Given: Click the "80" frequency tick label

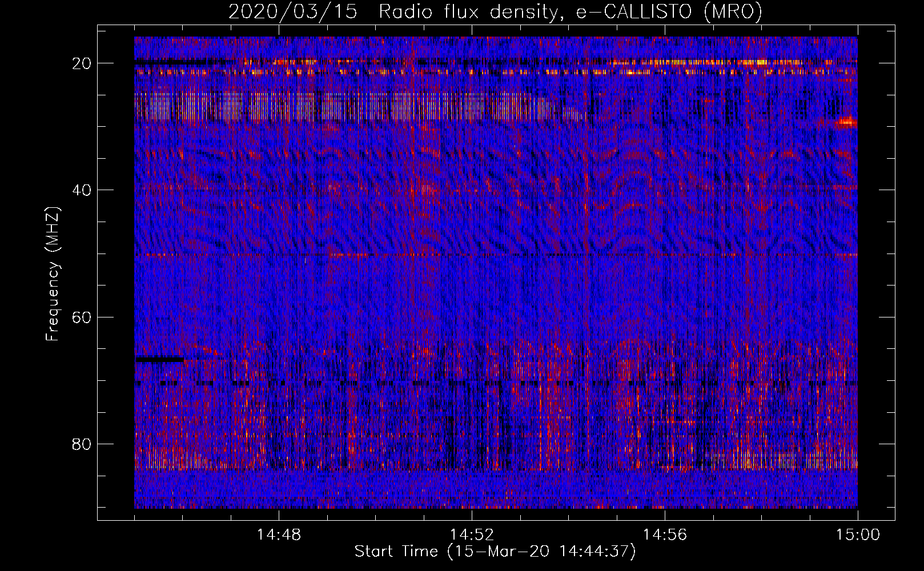Looking at the screenshot, I should click(82, 444).
